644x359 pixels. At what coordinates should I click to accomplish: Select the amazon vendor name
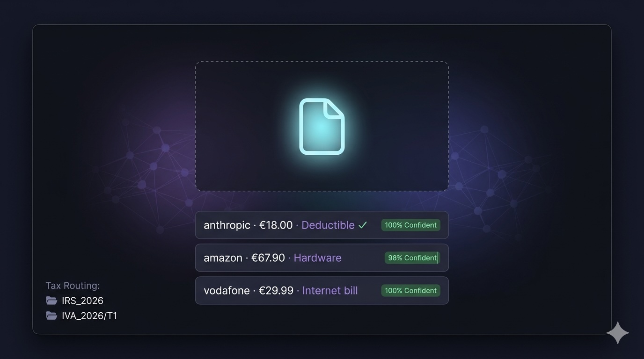(223, 258)
